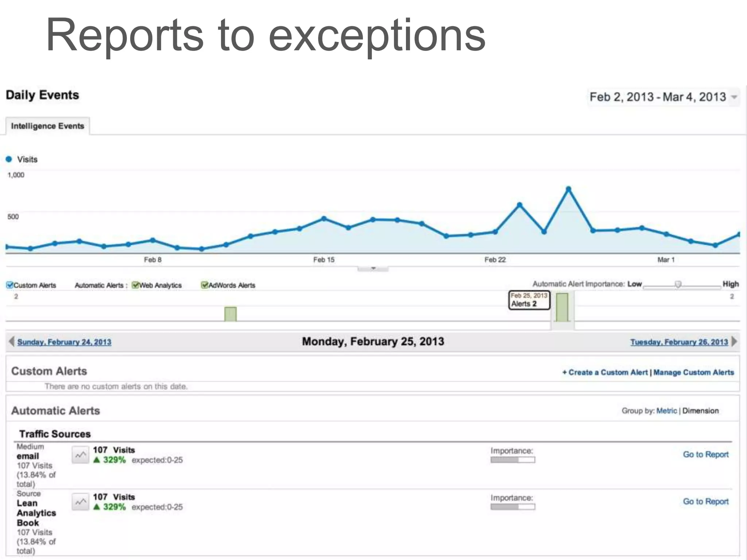
Task: Adjust the Automatic Alert Importance slider
Action: click(x=678, y=284)
